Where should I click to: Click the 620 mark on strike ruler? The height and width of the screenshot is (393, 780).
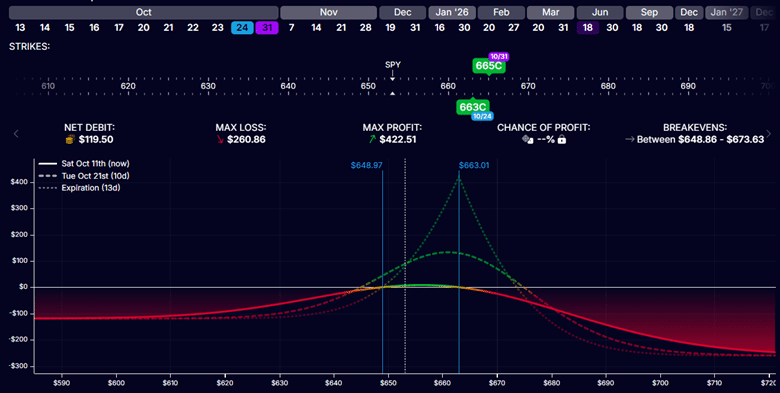point(128,86)
